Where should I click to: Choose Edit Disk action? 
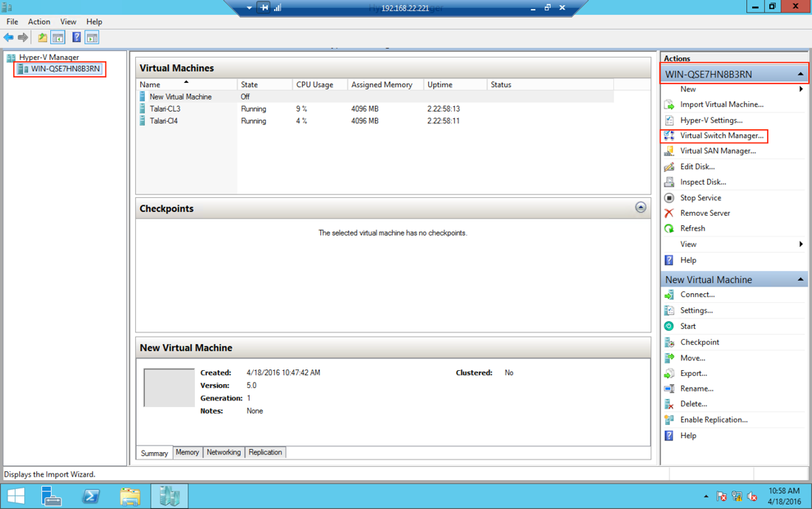click(697, 166)
